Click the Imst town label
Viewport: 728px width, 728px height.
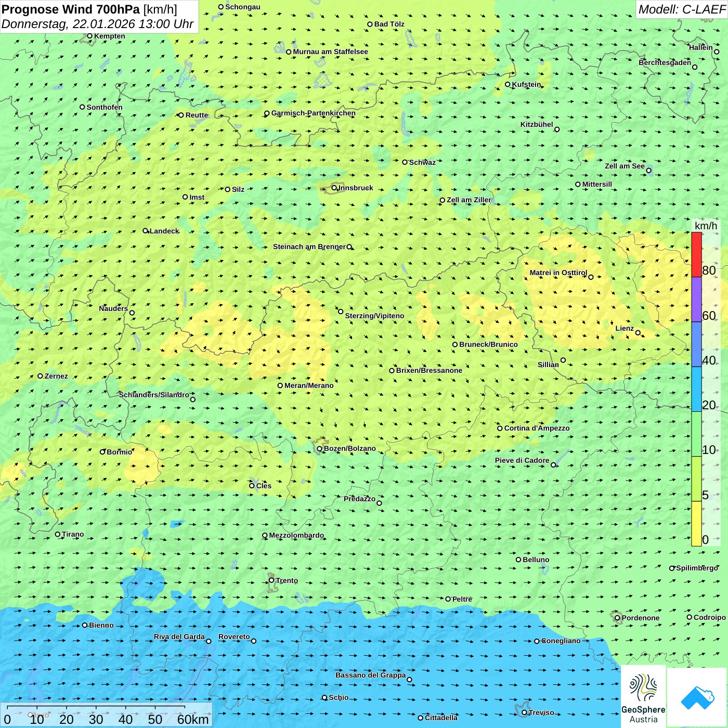[197, 197]
